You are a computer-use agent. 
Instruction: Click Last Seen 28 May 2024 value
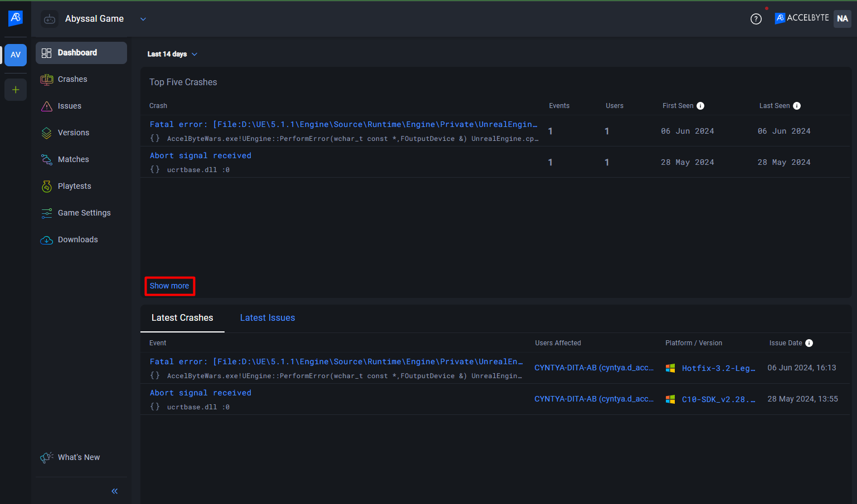pyautogui.click(x=784, y=162)
